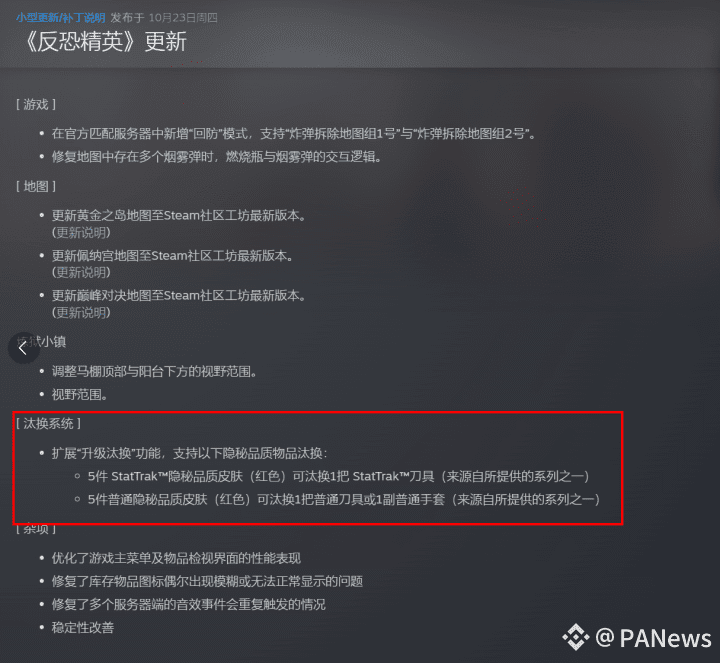Click the 回防 mode bullet line
The width and height of the screenshot is (720, 663).
(293, 134)
